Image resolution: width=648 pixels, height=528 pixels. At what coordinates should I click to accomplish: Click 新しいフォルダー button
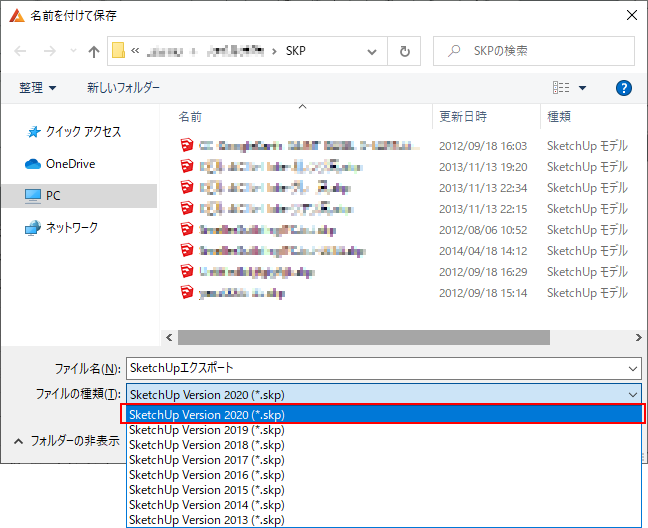point(123,88)
